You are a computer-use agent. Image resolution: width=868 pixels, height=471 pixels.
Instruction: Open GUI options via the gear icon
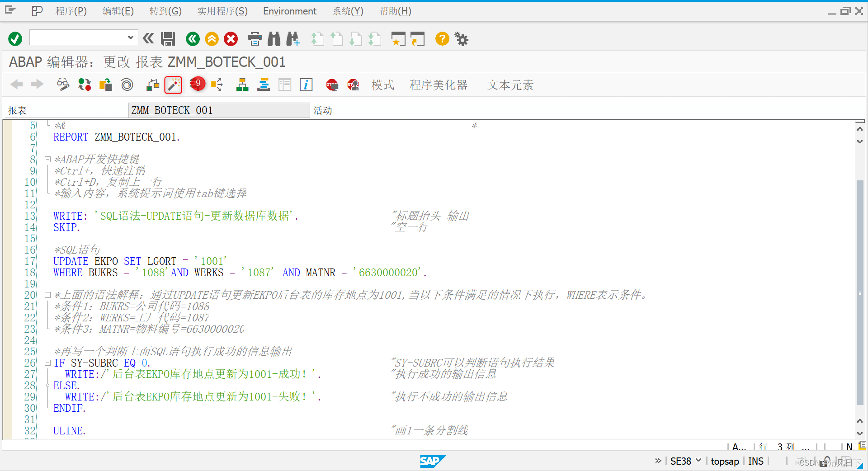[x=461, y=39]
